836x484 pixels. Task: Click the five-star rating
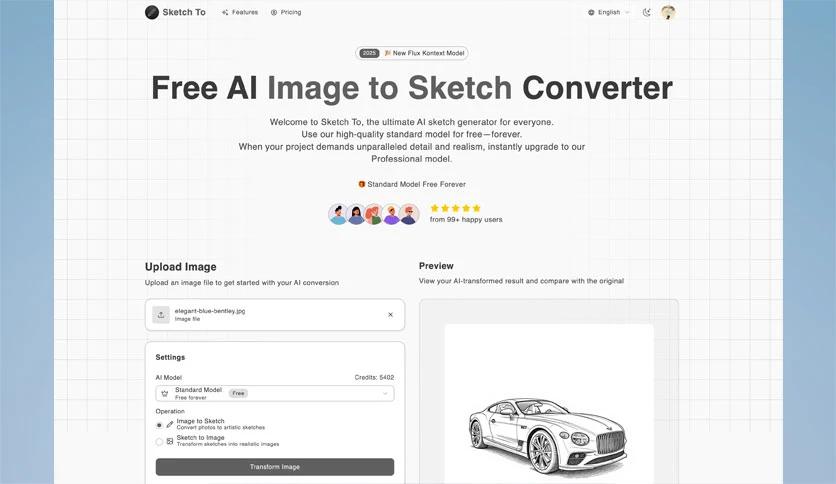[455, 208]
